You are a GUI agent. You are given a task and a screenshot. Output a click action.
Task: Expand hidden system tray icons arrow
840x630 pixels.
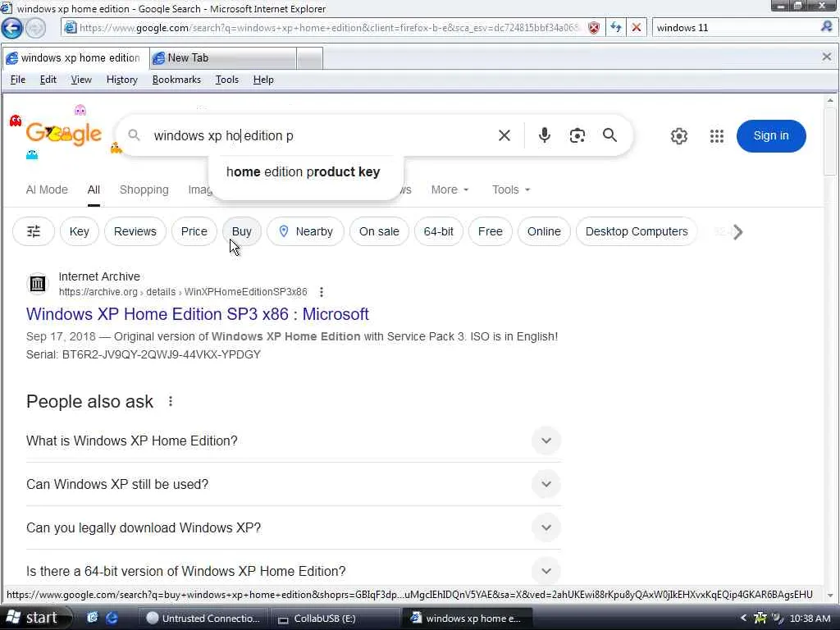click(x=743, y=618)
